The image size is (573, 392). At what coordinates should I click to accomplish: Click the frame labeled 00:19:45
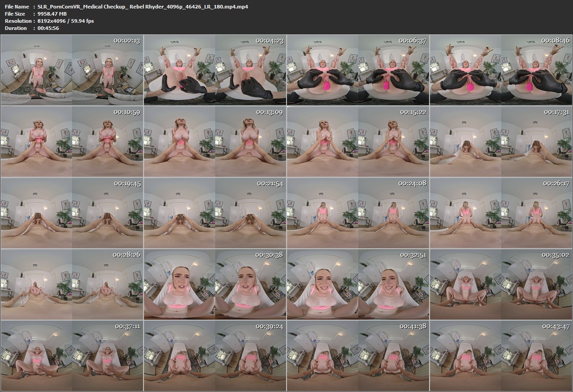[72, 213]
